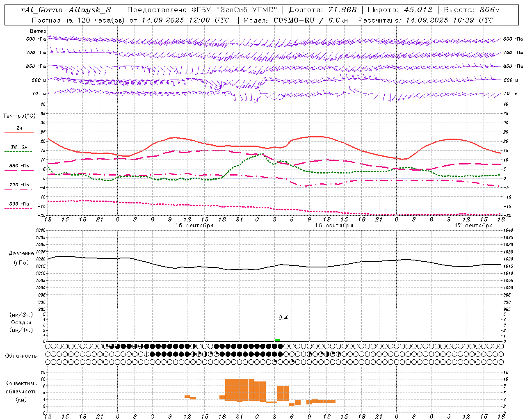Click the 17 сентября date label
This screenshot has width=525, height=420.
coord(473,226)
